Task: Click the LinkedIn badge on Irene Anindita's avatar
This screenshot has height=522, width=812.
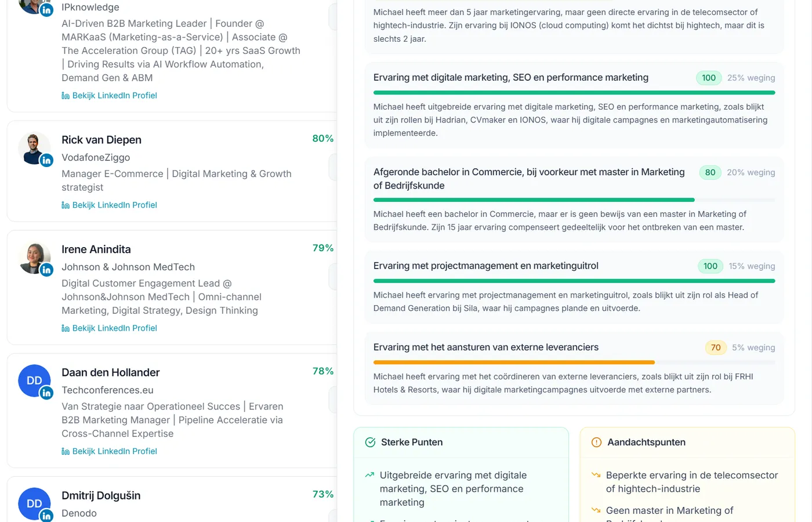Action: (46, 269)
